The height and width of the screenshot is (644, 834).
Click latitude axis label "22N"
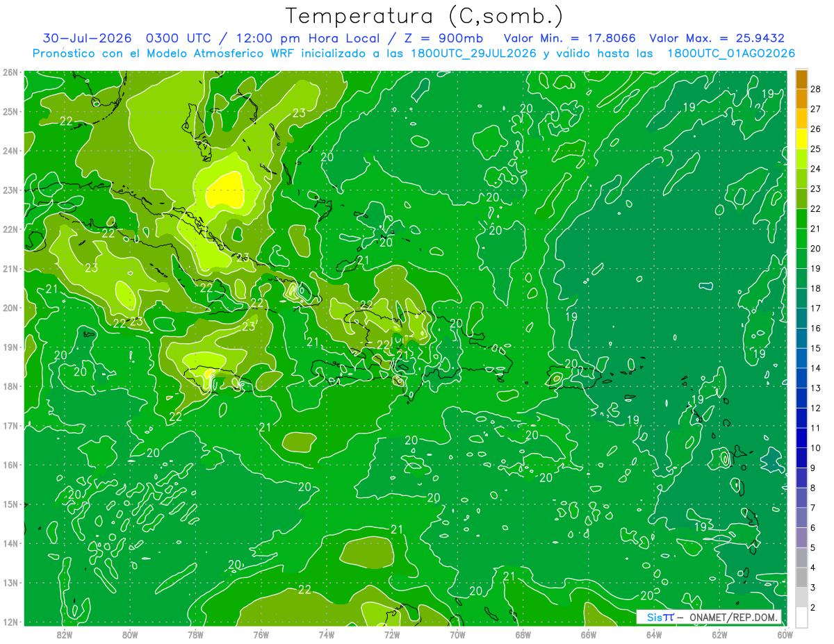tap(10, 229)
